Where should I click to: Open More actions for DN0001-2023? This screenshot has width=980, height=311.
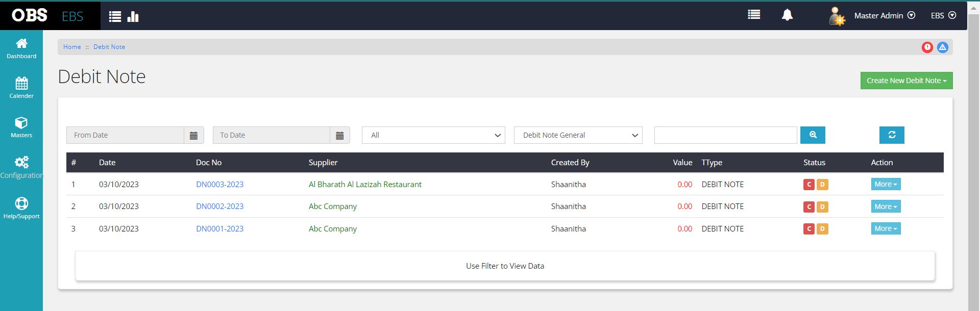coord(886,228)
